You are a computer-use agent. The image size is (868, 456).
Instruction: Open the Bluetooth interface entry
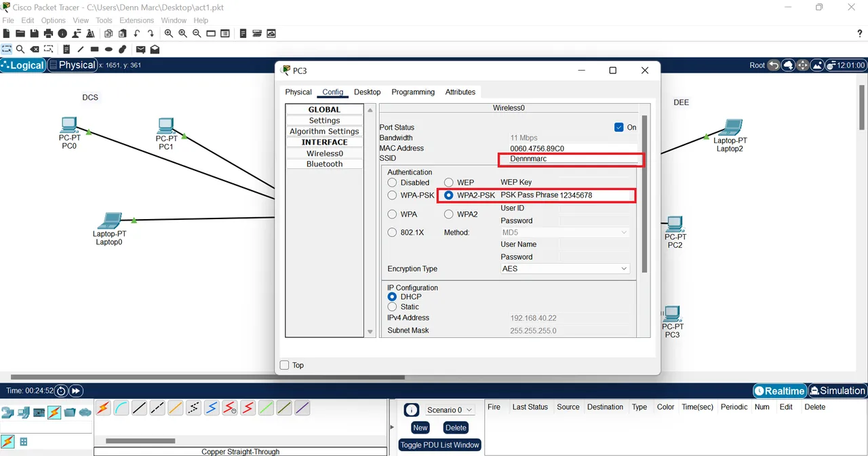pos(324,164)
